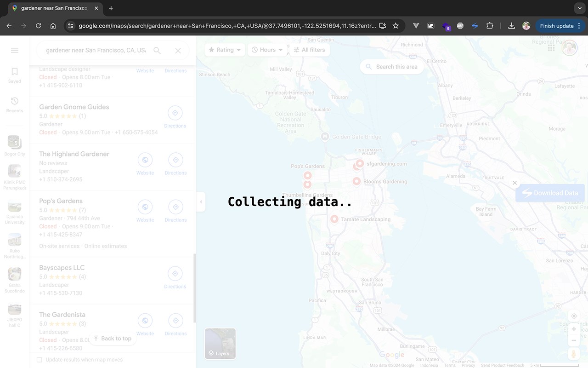Zoom out on the map

coord(574,340)
